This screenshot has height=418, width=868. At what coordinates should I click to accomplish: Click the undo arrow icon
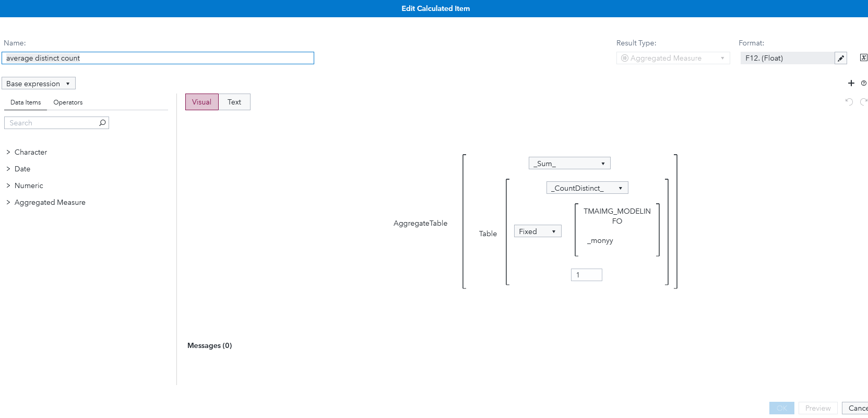click(x=849, y=102)
